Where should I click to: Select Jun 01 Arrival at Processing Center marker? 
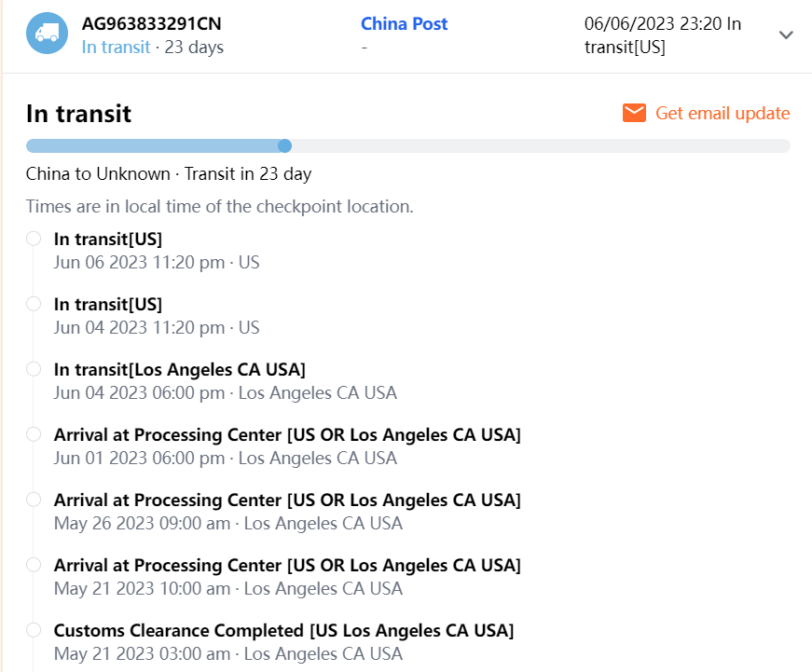tap(34, 434)
